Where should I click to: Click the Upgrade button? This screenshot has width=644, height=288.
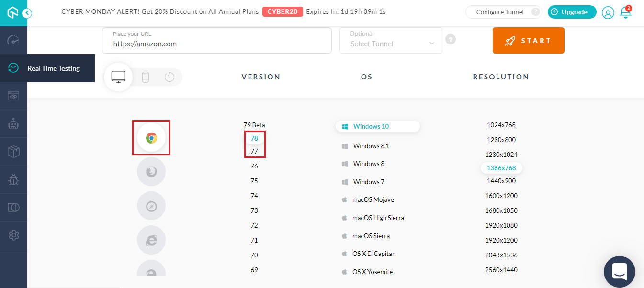[572, 12]
